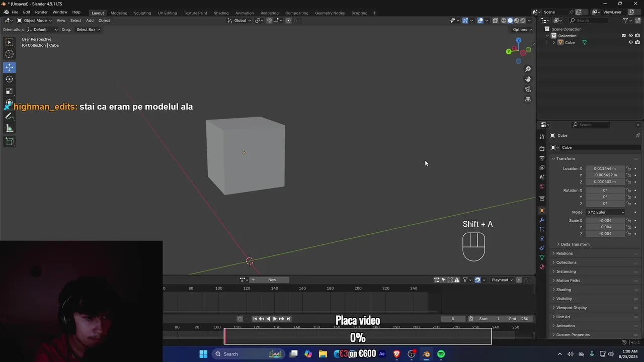Screen dimensions: 644x362
Task: Play timeline animation forward
Action: (x=275, y=319)
